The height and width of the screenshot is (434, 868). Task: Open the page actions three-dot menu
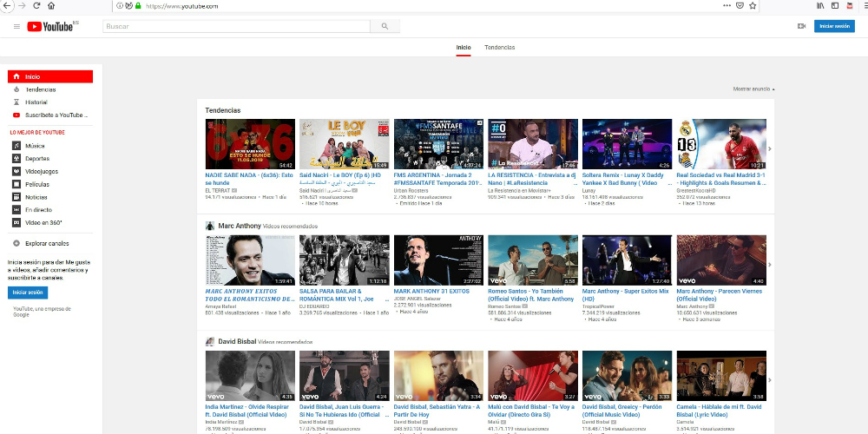(727, 5)
